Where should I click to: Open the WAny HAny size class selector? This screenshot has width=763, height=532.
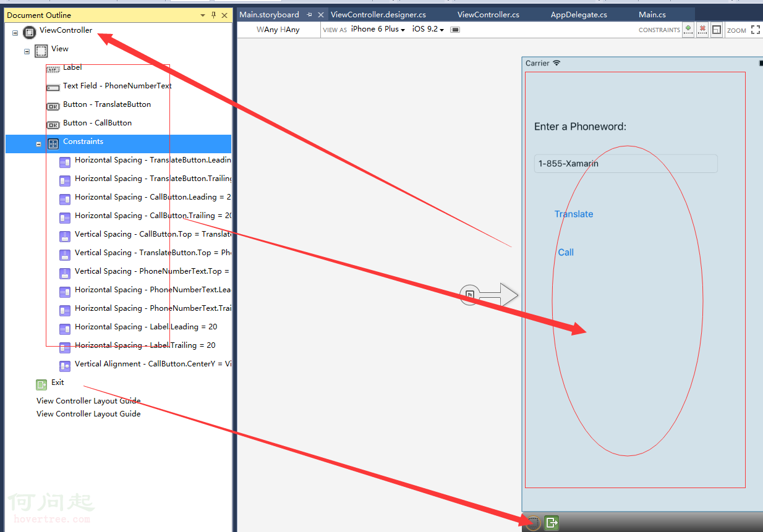278,30
